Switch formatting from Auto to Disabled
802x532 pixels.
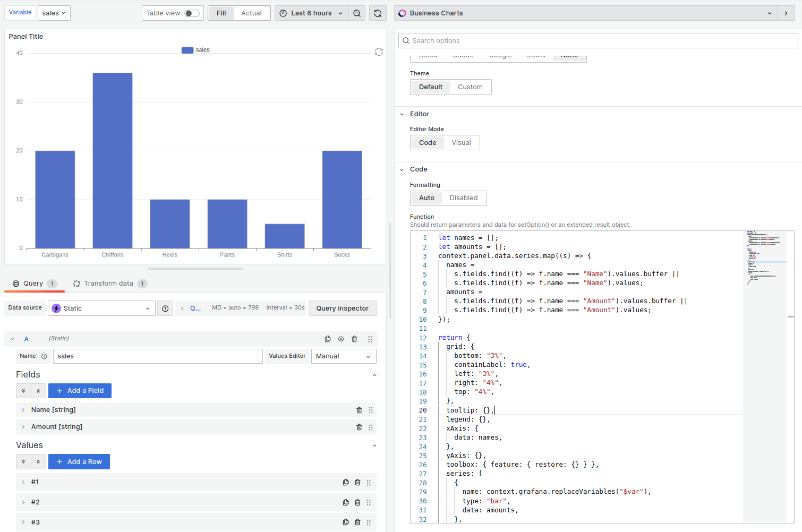coord(463,198)
